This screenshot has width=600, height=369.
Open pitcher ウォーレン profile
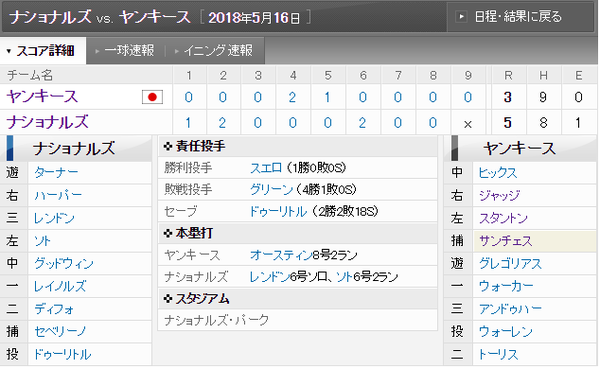click(x=505, y=331)
